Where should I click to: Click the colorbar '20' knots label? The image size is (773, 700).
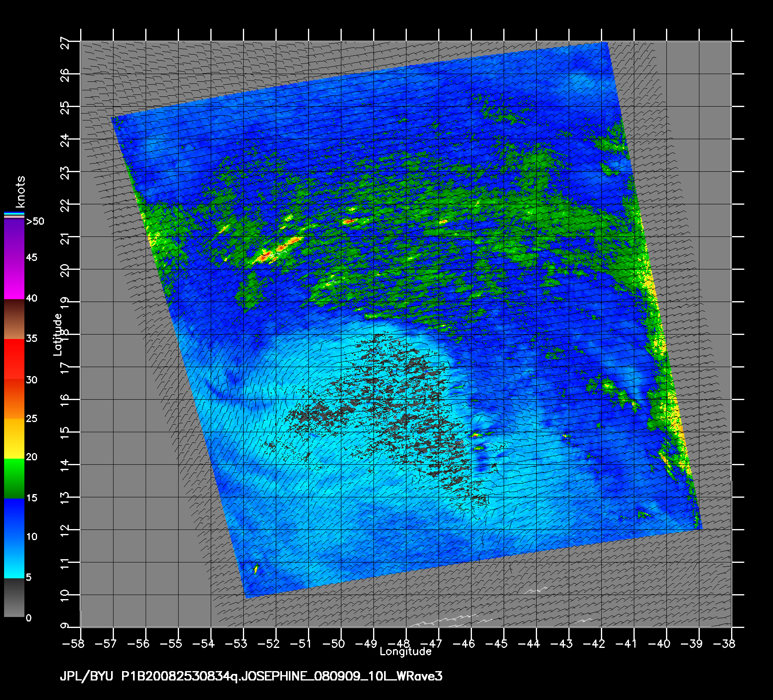pos(32,457)
